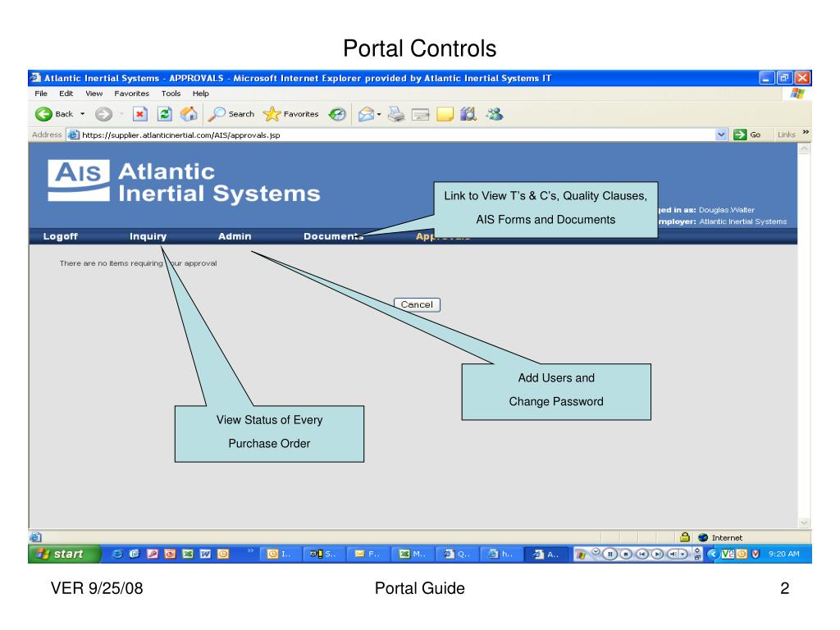Launch Excel from quick launch icons
The width and height of the screenshot is (840, 630).
pyautogui.click(x=188, y=554)
